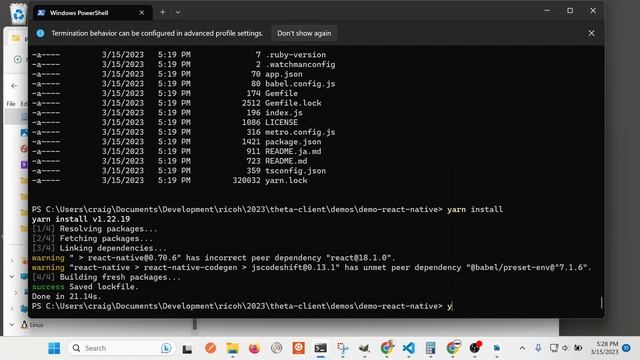Click the taskbar Search input field
This screenshot has width=640, height=360.
(x=121, y=348)
